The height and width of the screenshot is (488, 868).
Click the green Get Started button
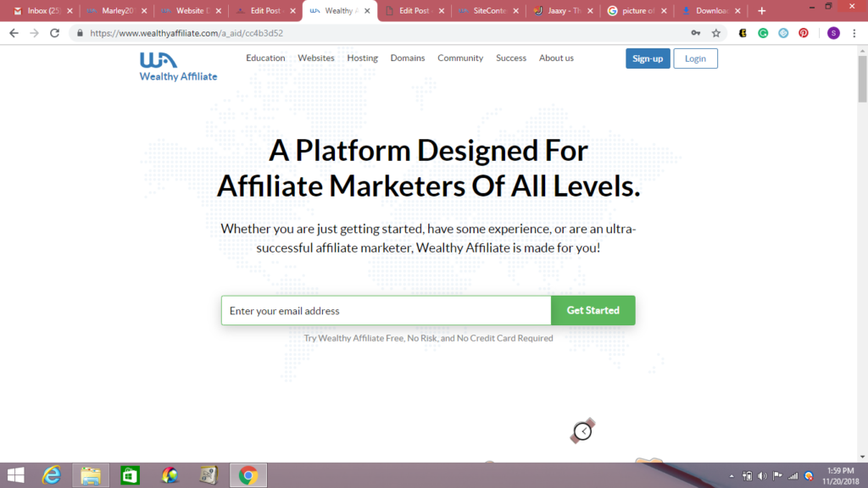tap(593, 310)
